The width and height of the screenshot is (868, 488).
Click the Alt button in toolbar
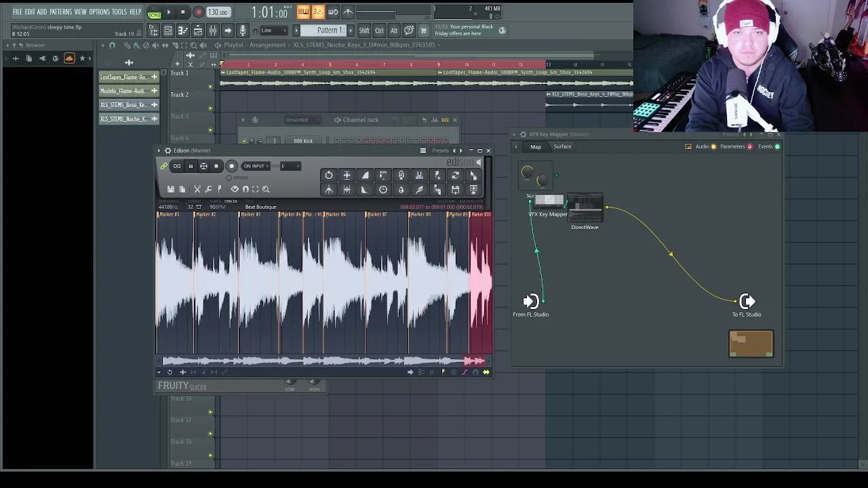pos(394,30)
